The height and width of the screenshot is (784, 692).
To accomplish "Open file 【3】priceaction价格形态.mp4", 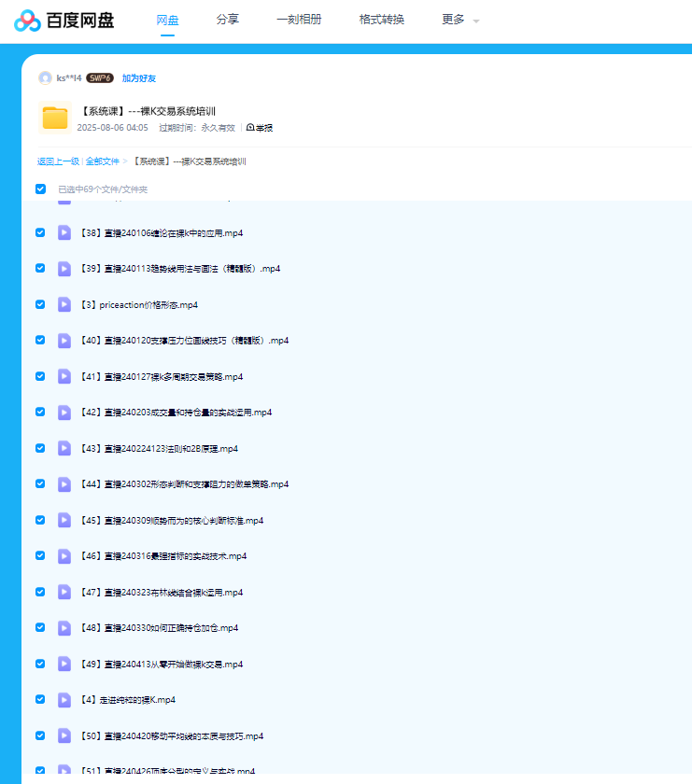I will (x=139, y=305).
